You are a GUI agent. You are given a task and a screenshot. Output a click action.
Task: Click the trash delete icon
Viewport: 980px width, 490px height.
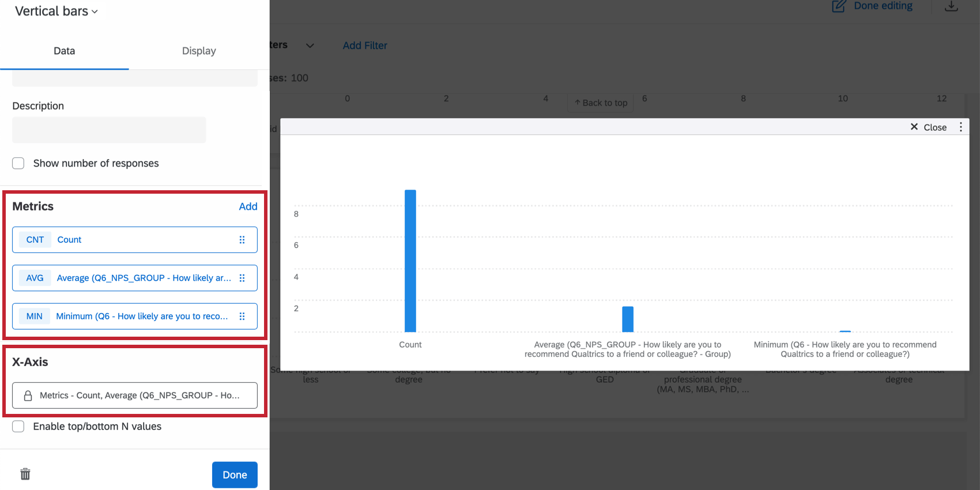point(25,474)
